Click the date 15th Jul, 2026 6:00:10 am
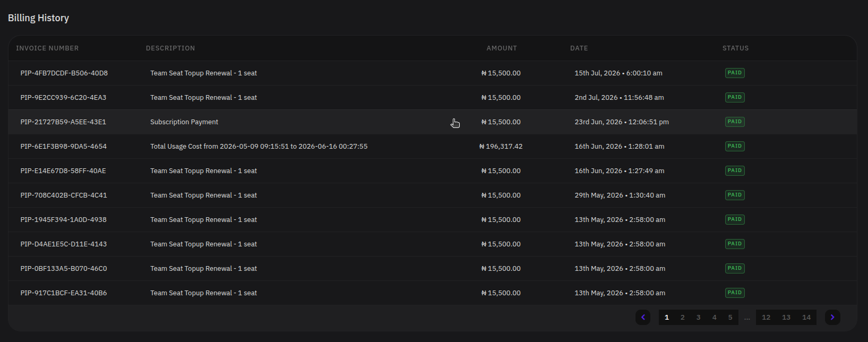Image resolution: width=868 pixels, height=342 pixels. (x=618, y=73)
